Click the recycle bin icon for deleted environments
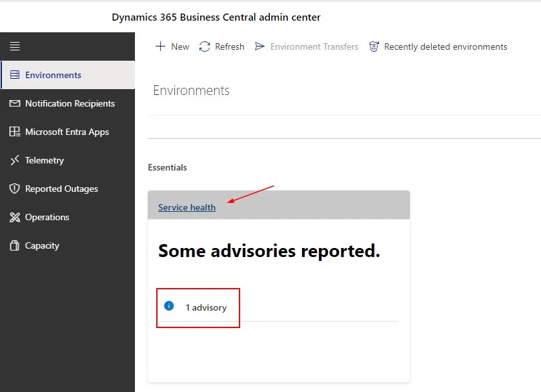This screenshot has width=541, height=392. click(374, 46)
